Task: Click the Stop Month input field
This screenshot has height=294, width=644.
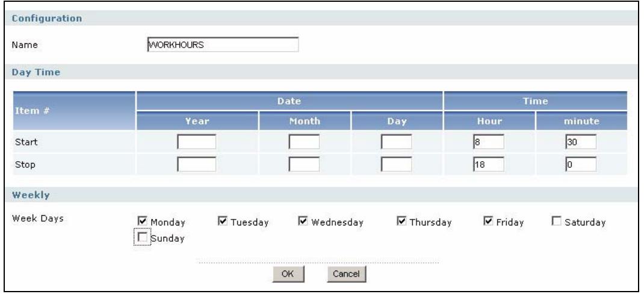Action: click(304, 164)
